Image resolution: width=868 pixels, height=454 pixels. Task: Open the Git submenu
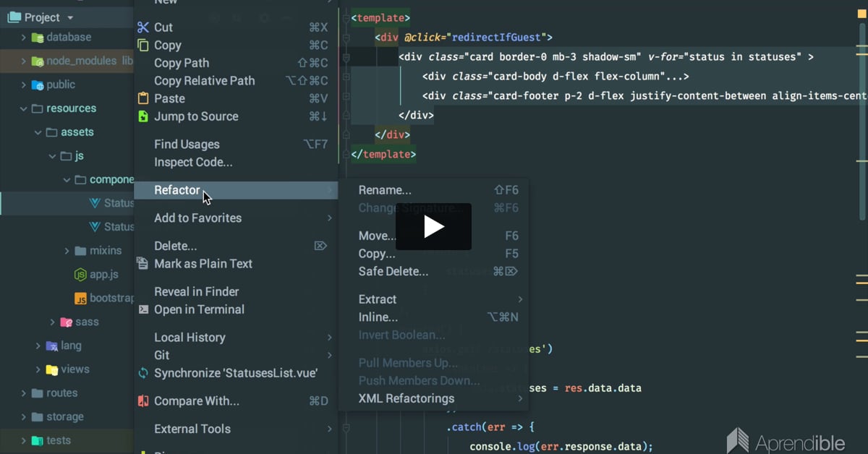click(237, 356)
